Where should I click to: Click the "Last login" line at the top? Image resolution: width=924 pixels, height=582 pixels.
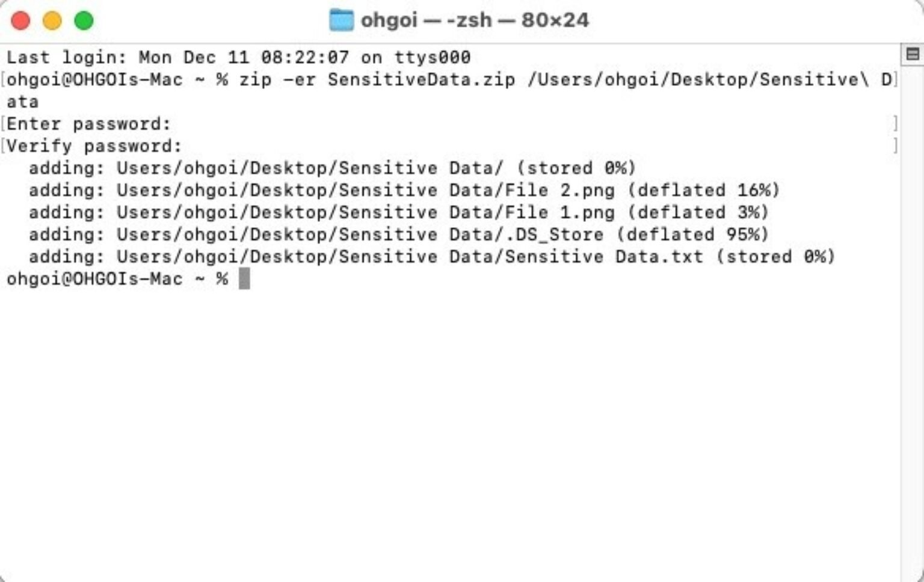238,58
